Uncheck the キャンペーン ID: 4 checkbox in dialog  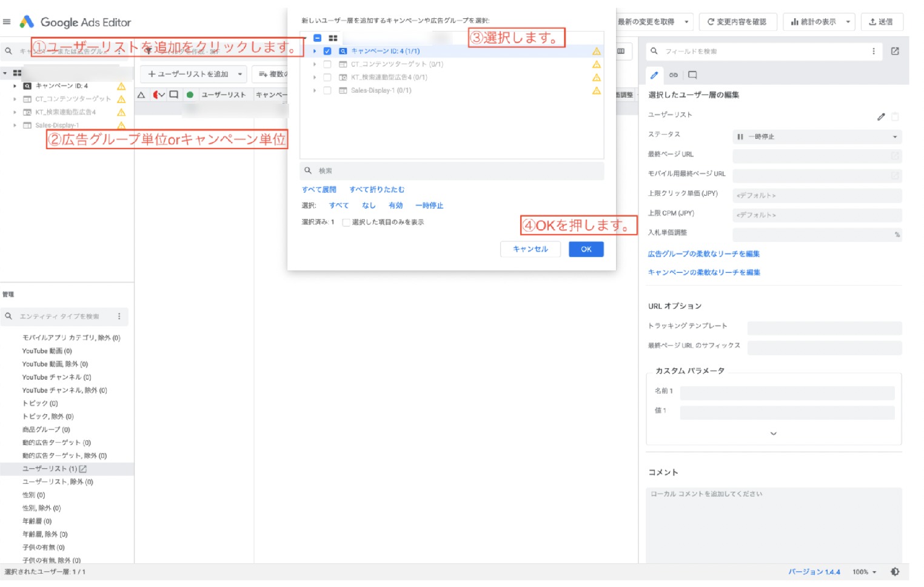(x=327, y=52)
